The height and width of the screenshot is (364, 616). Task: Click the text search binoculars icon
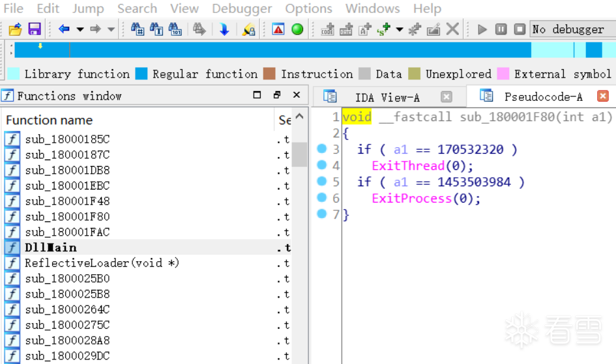156,29
